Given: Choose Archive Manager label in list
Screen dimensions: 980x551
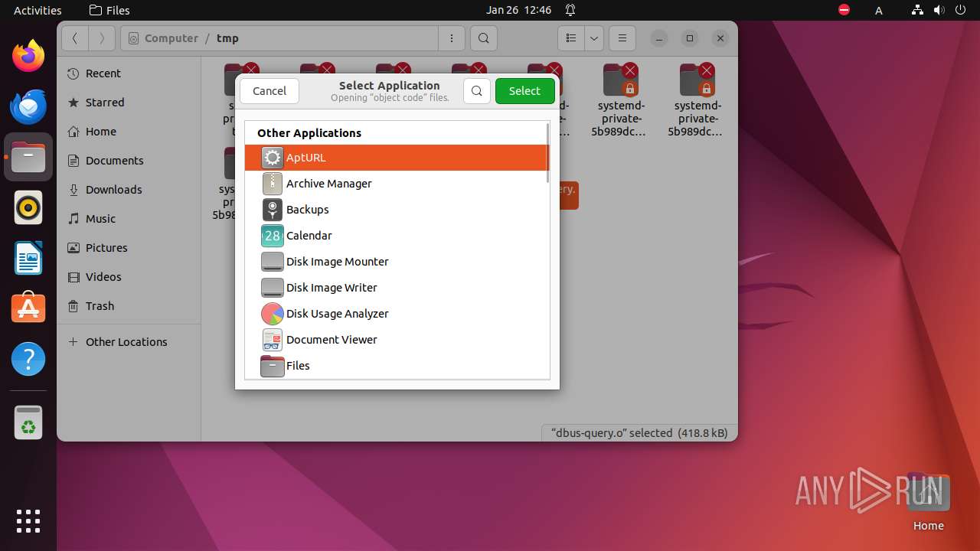Looking at the screenshot, I should point(329,184).
